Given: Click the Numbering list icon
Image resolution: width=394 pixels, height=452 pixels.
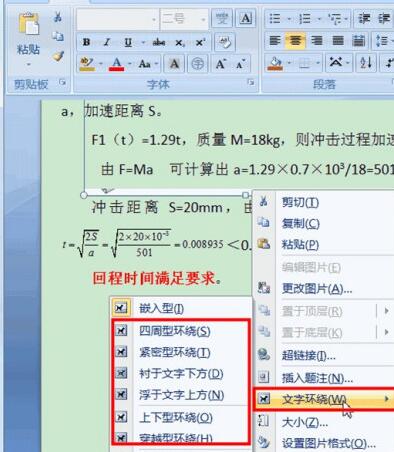Looking at the screenshot, I should click(304, 18).
